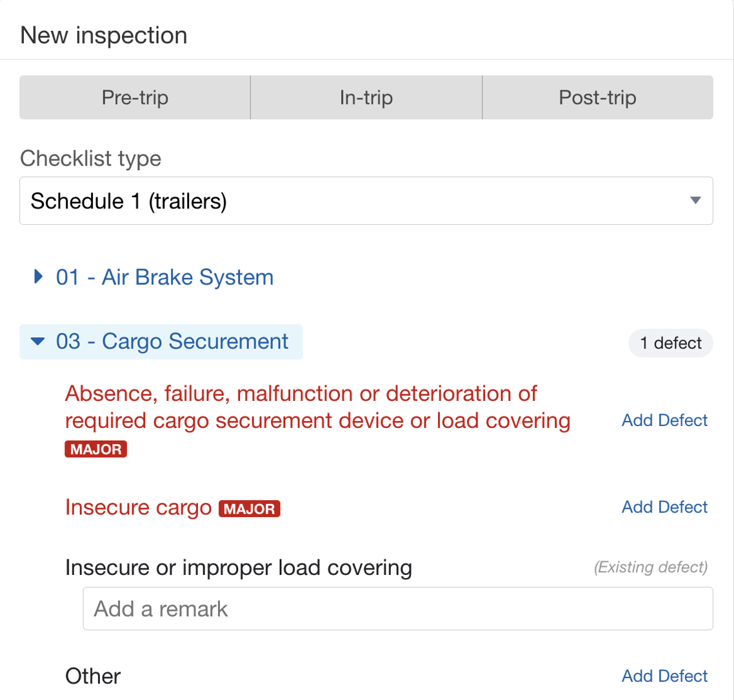The height and width of the screenshot is (700, 734).
Task: Focus the Add a remark field
Action: (397, 608)
